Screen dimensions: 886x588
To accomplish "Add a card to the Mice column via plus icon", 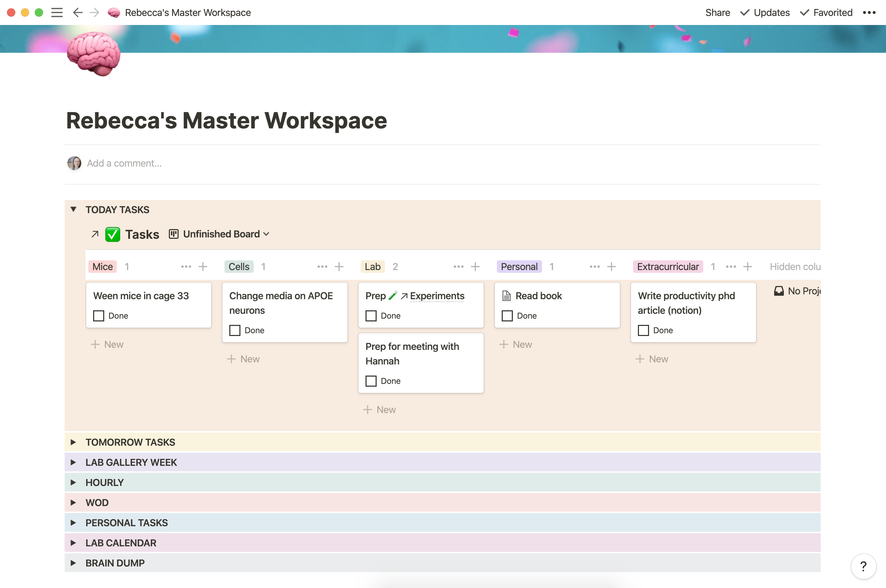I will 203,267.
